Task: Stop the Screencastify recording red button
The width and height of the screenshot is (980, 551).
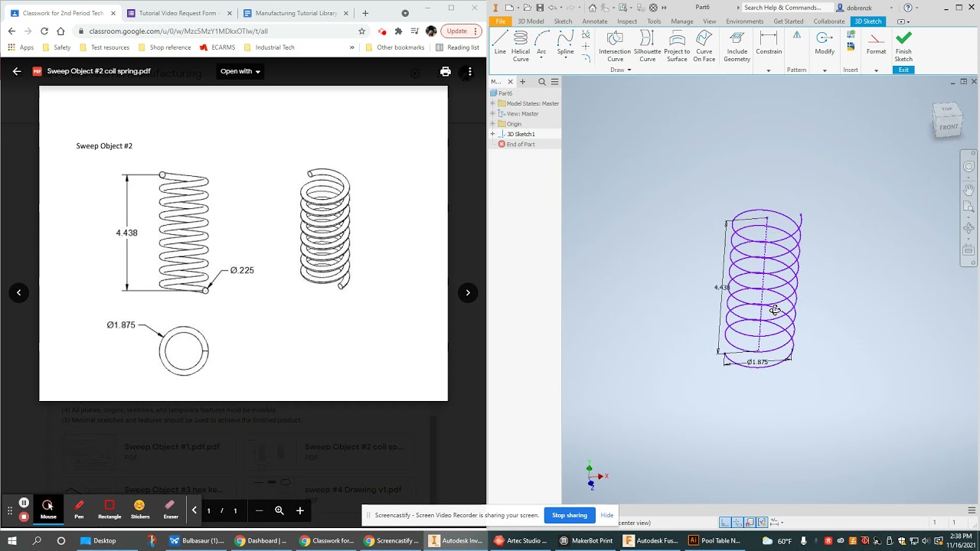Action: pos(24,517)
